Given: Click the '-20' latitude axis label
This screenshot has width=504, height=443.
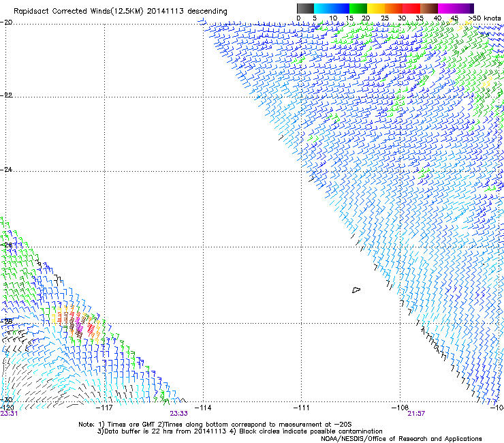Looking at the screenshot, I should [6, 22].
